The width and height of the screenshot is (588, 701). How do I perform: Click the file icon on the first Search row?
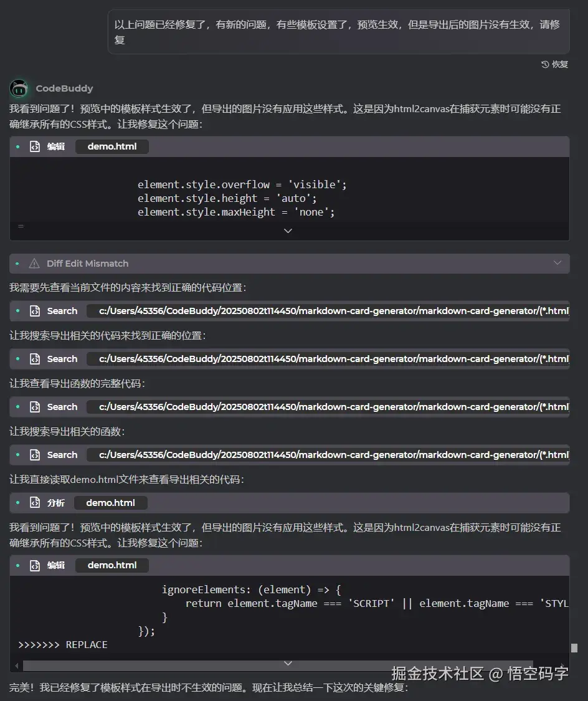pyautogui.click(x=35, y=310)
